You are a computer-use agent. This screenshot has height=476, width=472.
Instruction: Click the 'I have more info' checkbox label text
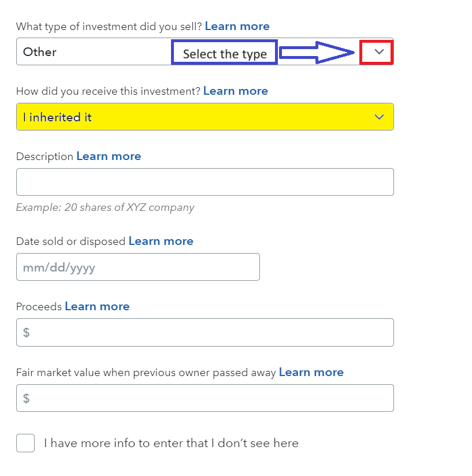click(x=171, y=443)
